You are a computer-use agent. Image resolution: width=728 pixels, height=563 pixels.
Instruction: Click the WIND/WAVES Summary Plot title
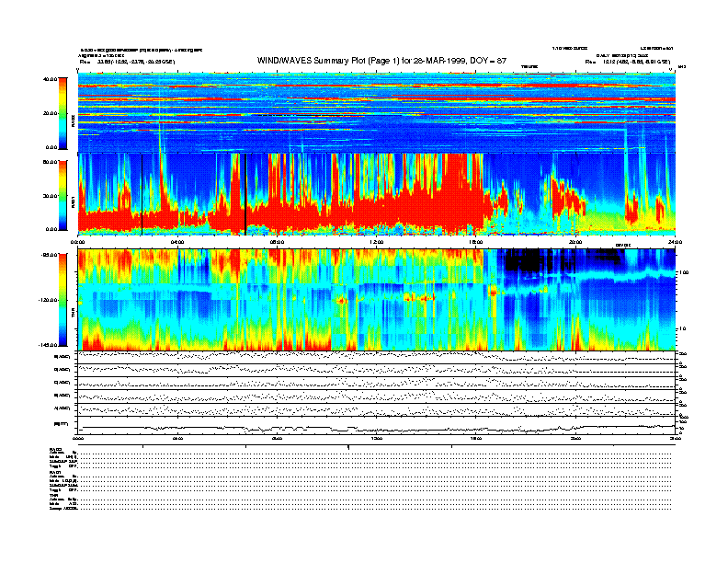pyautogui.click(x=381, y=61)
